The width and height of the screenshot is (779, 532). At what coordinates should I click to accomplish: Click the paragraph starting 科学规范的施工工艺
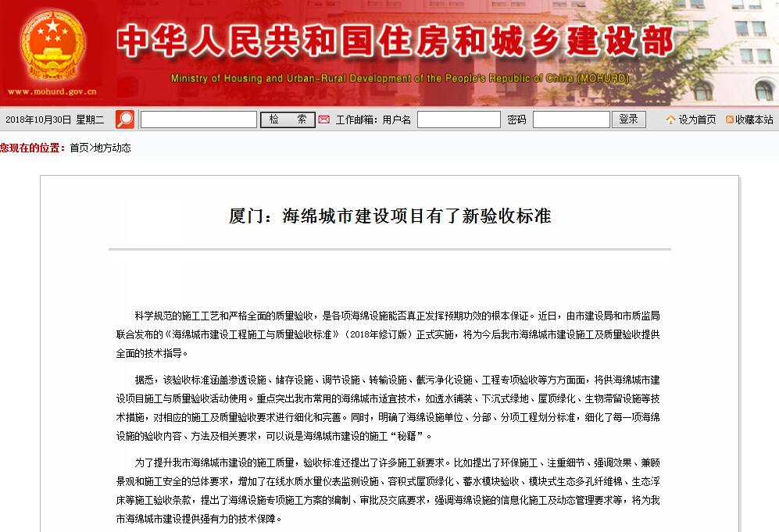pyautogui.click(x=388, y=334)
